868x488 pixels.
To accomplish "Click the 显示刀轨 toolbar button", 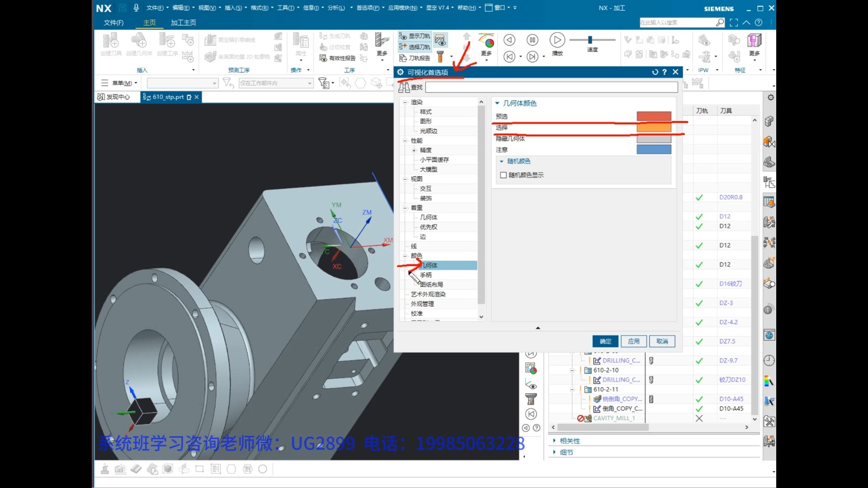I will (415, 36).
